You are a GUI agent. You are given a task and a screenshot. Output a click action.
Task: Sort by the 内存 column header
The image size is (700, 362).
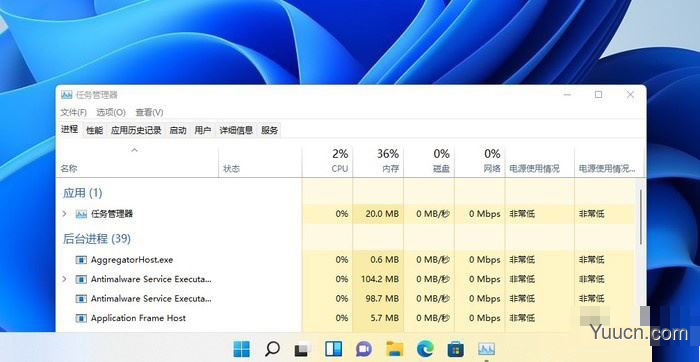click(378, 161)
